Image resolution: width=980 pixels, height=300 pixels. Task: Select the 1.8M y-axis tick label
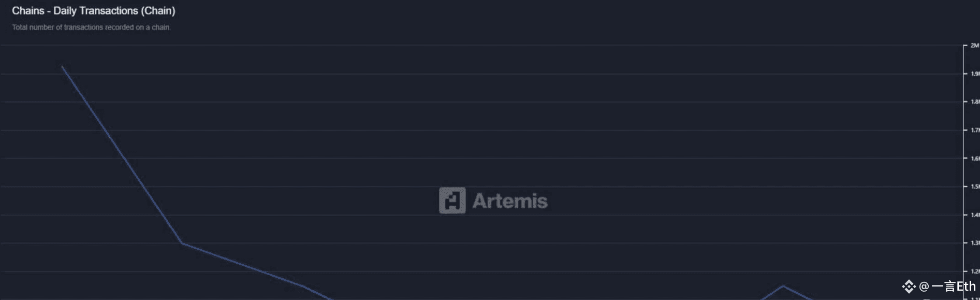coord(975,102)
